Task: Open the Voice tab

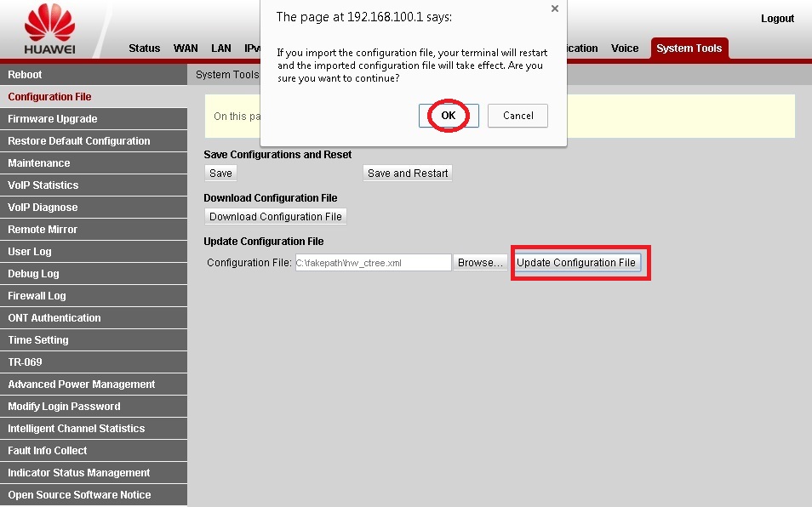Action: click(624, 48)
